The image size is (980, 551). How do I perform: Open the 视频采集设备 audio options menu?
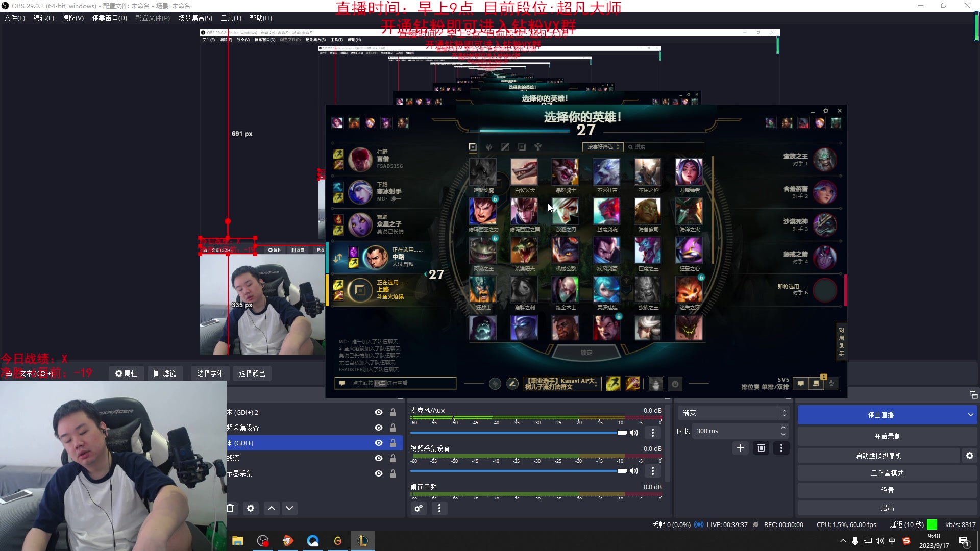[652, 471]
